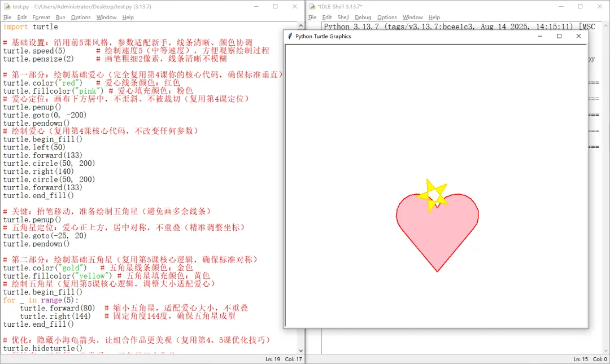Click the editor status 'Ln: 19'
Image resolution: width=610 pixels, height=364 pixels.
click(273, 359)
